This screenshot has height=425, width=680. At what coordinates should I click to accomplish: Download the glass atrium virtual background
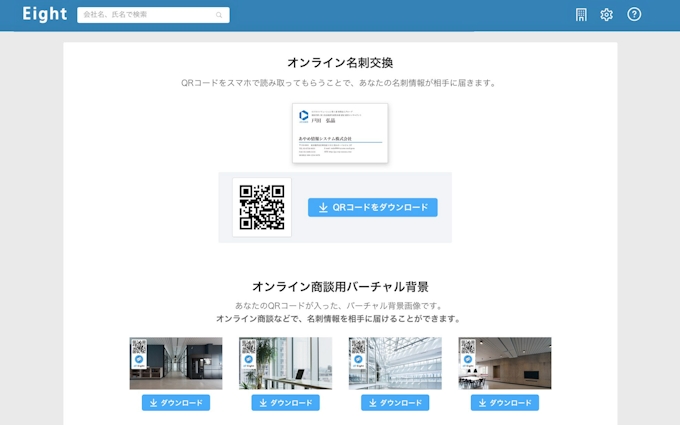tap(395, 403)
